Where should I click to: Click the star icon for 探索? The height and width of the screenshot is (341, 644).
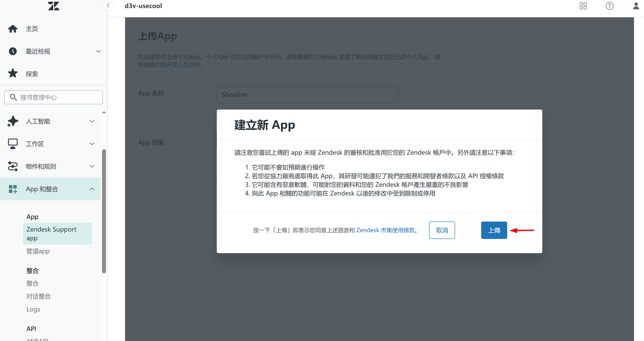click(13, 73)
